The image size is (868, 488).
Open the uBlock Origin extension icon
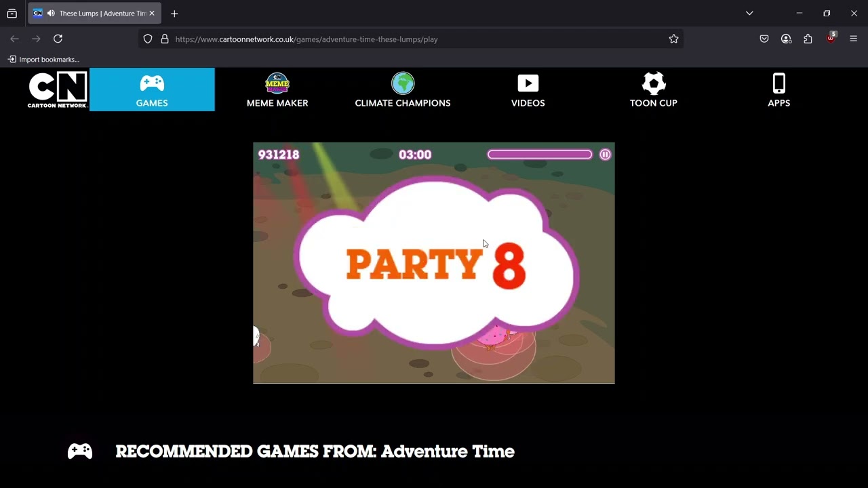[x=831, y=39]
